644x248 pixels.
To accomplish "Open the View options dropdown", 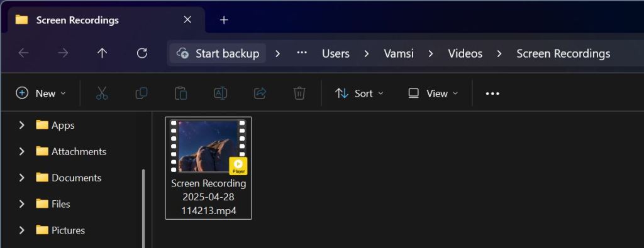I will click(433, 94).
